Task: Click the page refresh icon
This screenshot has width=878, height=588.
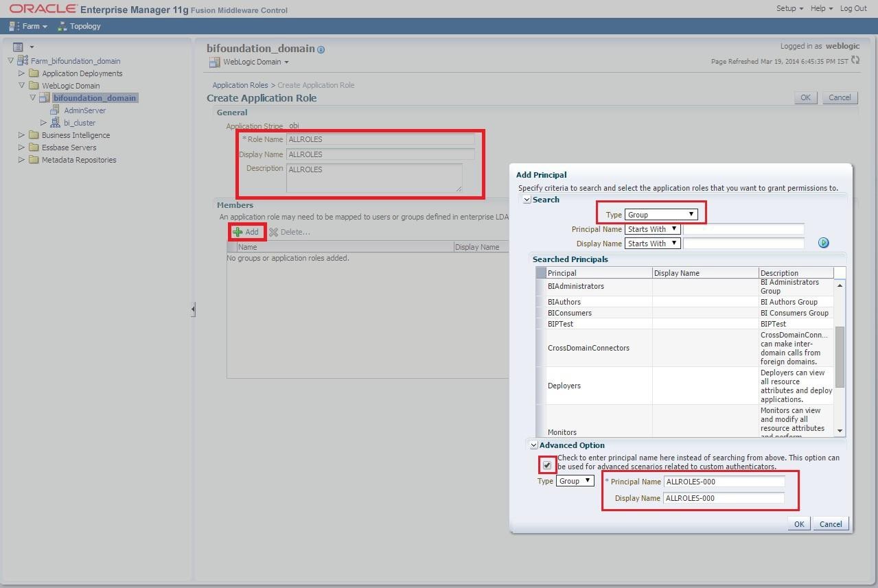Action: pos(855,60)
